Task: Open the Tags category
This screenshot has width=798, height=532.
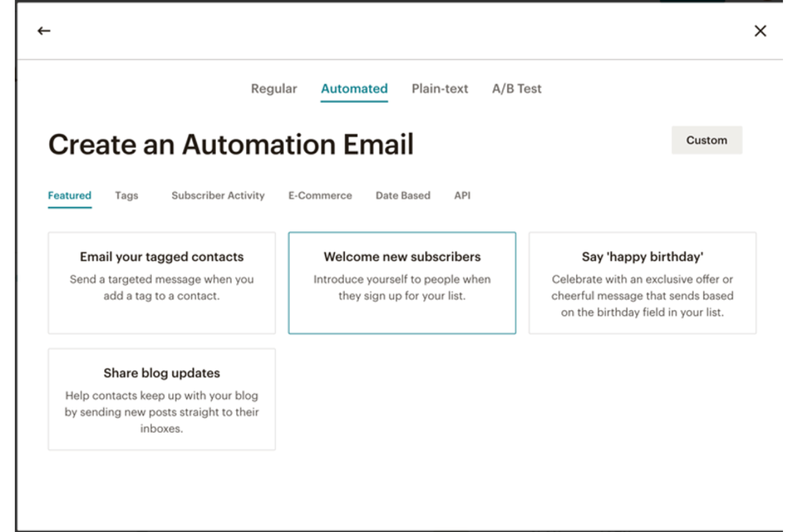Action: (x=126, y=196)
